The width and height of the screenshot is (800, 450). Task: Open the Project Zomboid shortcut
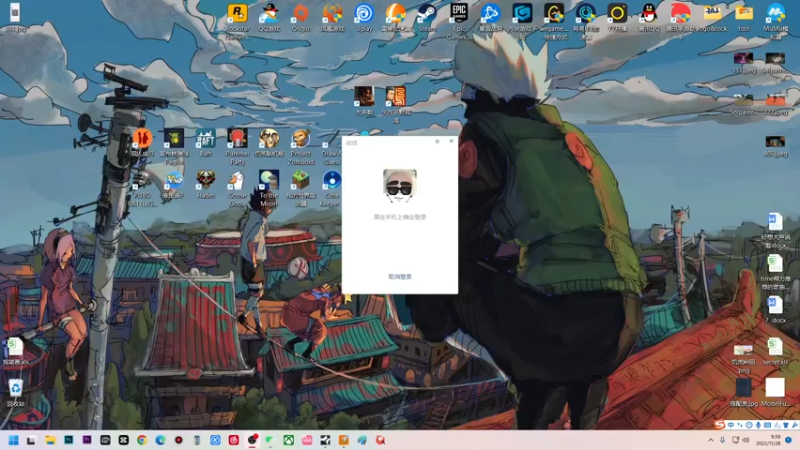301,146
